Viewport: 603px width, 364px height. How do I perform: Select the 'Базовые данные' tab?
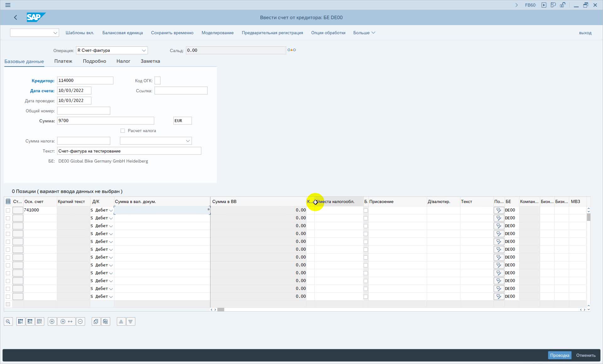pos(24,62)
